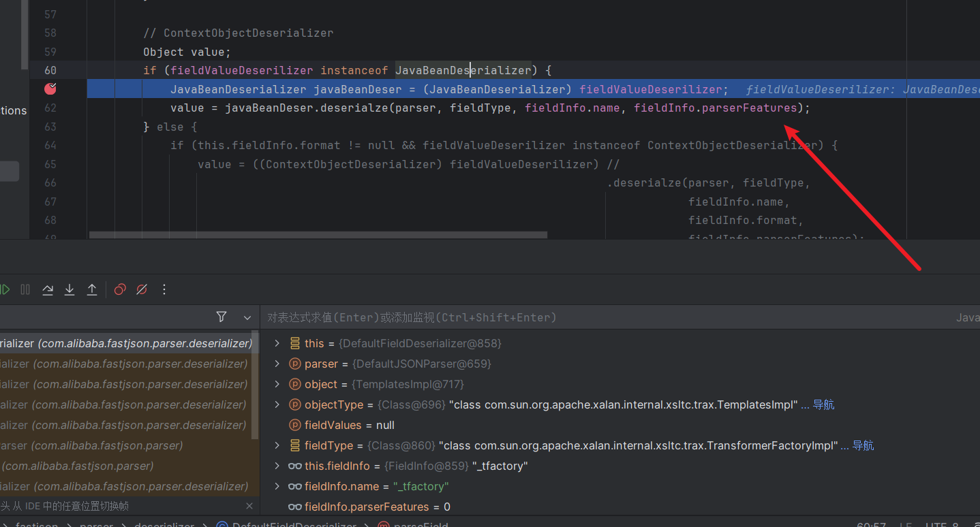This screenshot has height=527, width=980.
Task: Expand the 'fieldInfo.name' watch node
Action: click(277, 486)
